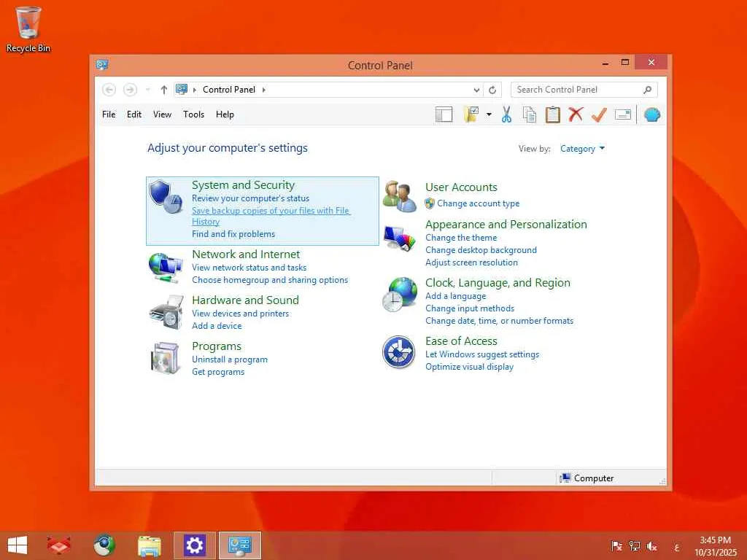
Task: Click the search magnifier icon
Action: point(648,90)
